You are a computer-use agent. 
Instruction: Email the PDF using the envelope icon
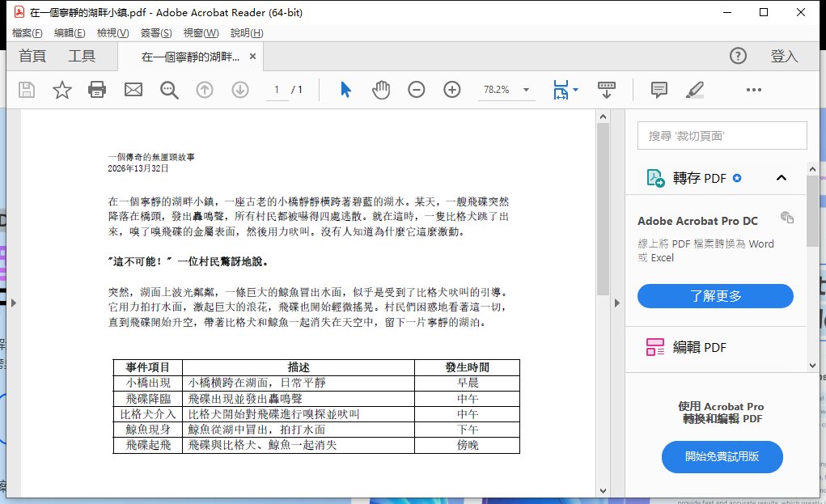point(133,90)
